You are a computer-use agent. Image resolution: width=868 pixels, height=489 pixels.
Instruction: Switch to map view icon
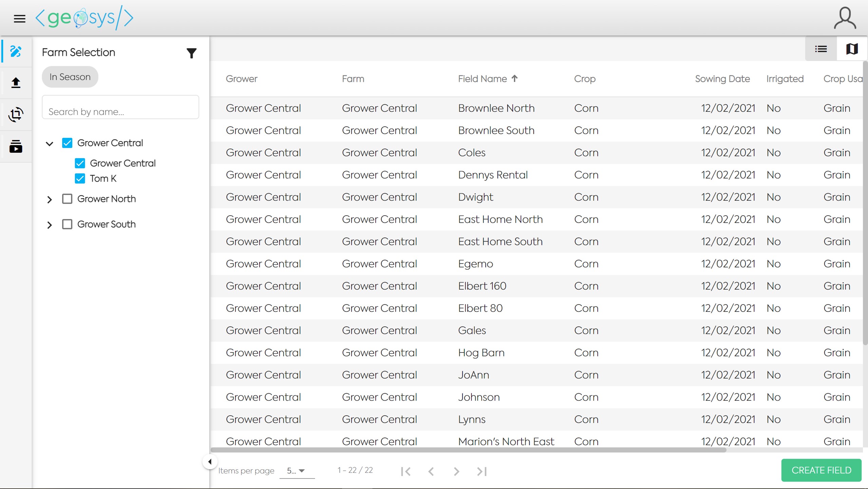click(x=852, y=49)
